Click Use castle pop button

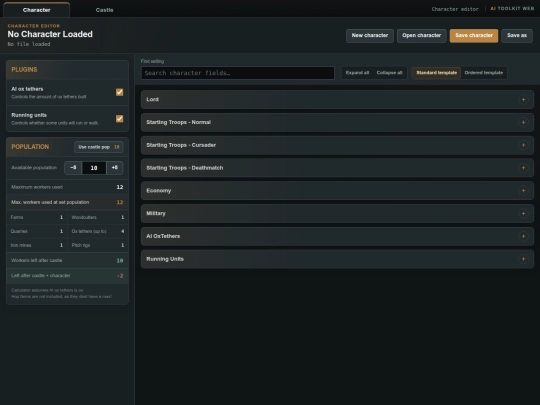point(98,147)
